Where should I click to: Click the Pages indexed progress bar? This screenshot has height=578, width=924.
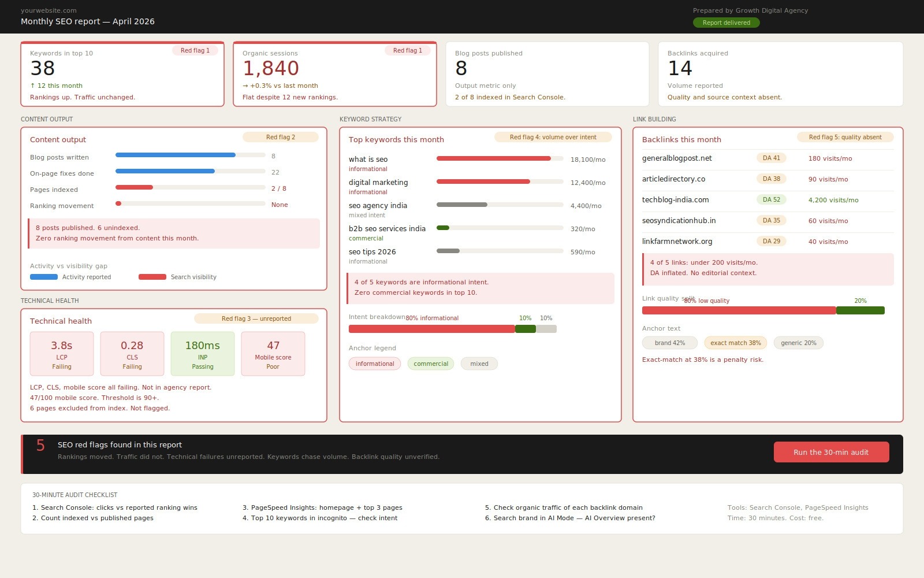tap(191, 187)
